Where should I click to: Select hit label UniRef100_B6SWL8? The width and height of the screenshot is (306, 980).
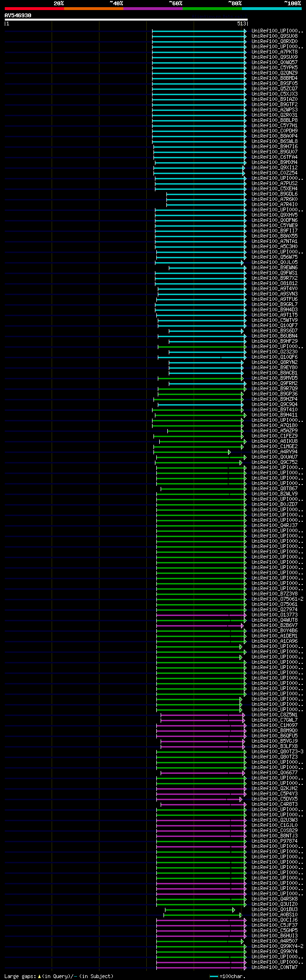point(274,142)
